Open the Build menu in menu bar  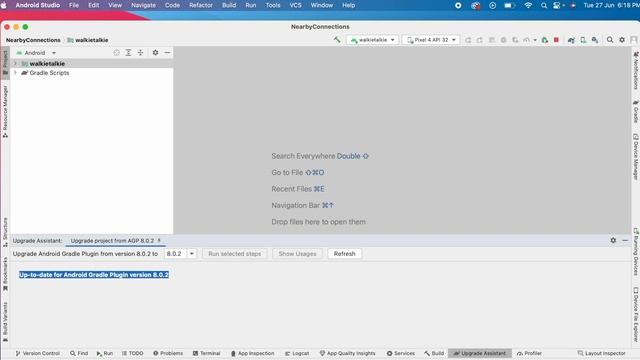point(229,5)
